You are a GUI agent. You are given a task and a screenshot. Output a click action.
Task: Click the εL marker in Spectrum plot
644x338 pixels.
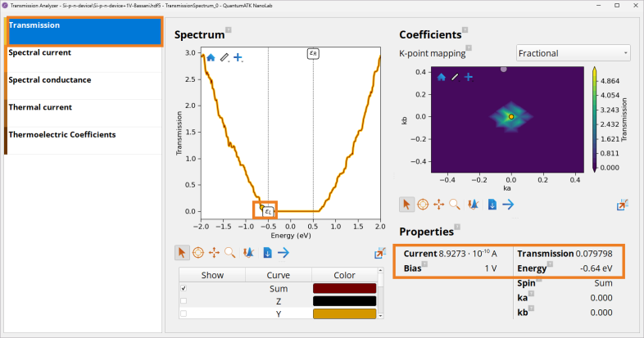tap(268, 212)
